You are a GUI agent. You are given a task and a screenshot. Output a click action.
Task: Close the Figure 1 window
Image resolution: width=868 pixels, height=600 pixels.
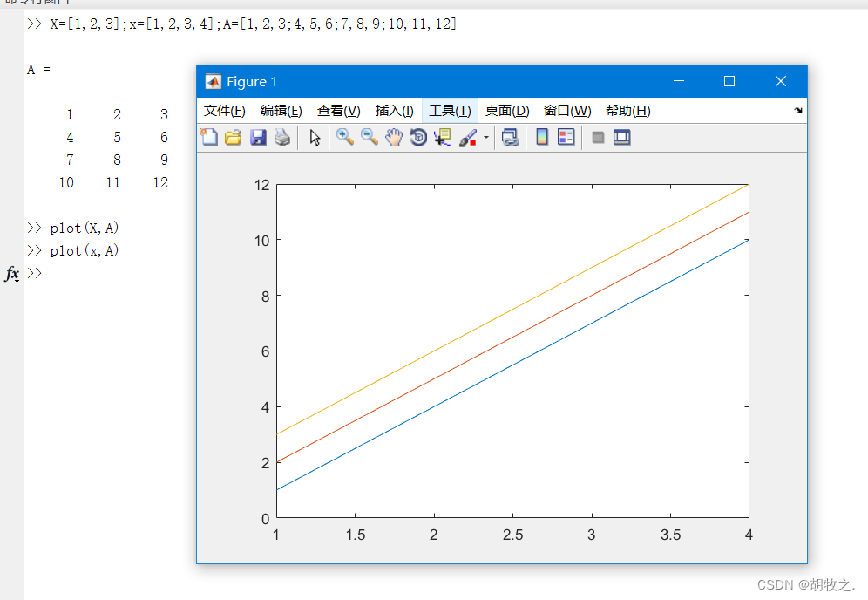pyautogui.click(x=781, y=81)
